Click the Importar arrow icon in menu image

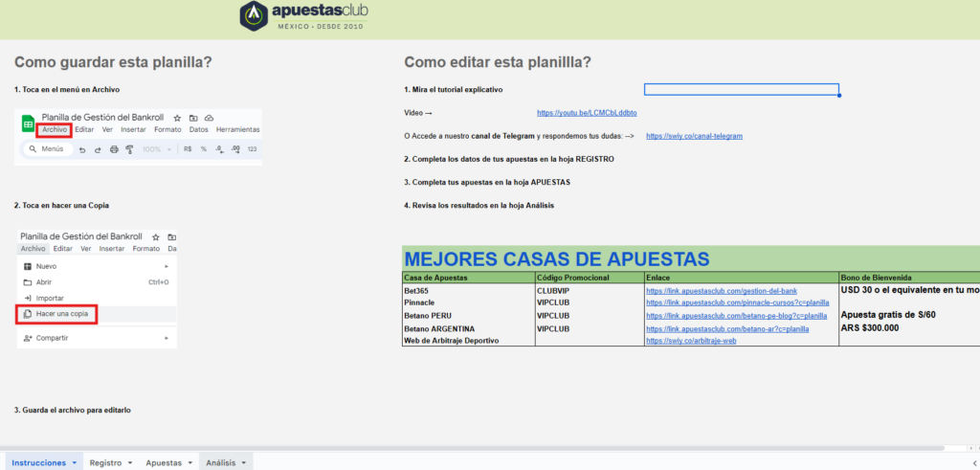[x=28, y=298]
